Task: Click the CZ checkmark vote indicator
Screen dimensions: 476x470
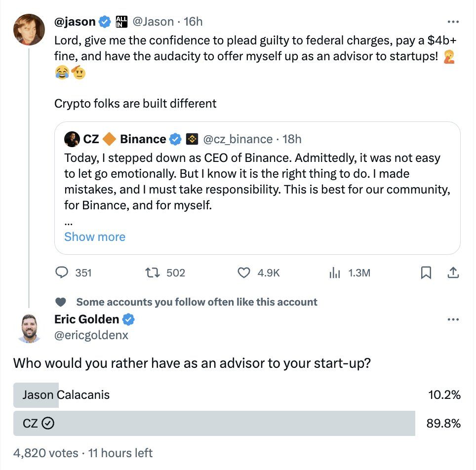Action: 48,423
